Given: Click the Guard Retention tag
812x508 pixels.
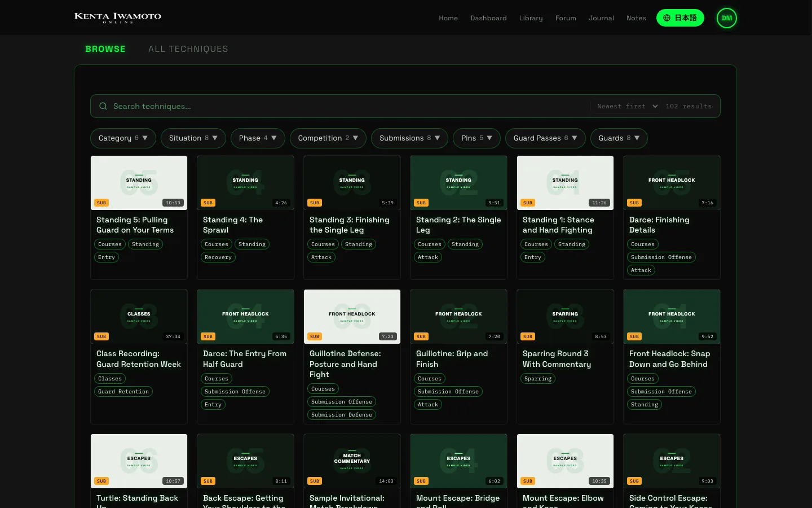Looking at the screenshot, I should (x=123, y=392).
